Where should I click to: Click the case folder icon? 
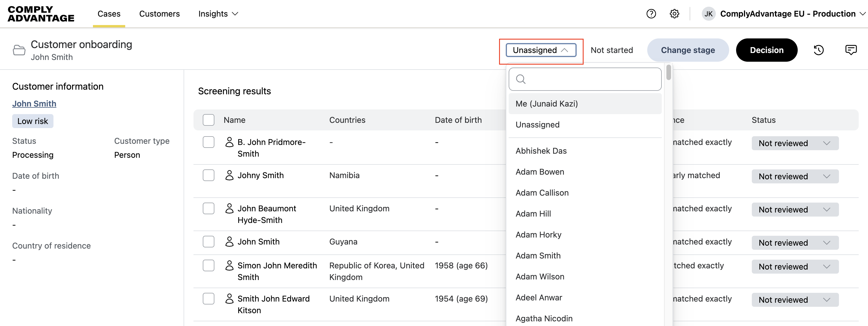pyautogui.click(x=19, y=50)
